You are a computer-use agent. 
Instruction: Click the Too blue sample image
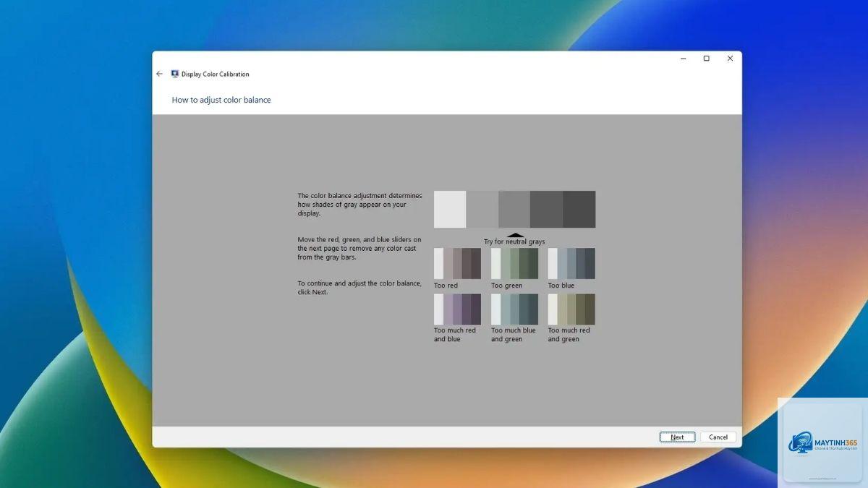pyautogui.click(x=571, y=263)
